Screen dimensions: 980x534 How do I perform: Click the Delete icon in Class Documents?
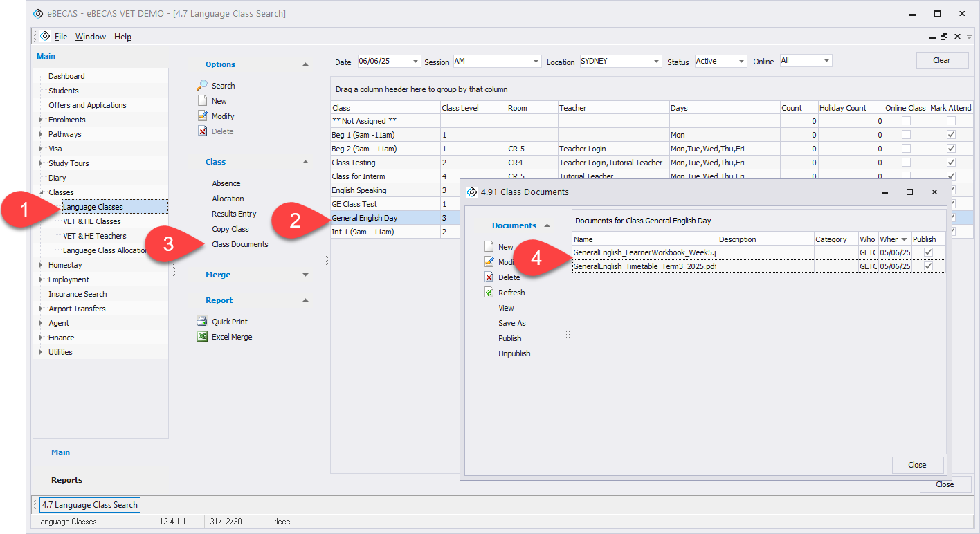(489, 277)
